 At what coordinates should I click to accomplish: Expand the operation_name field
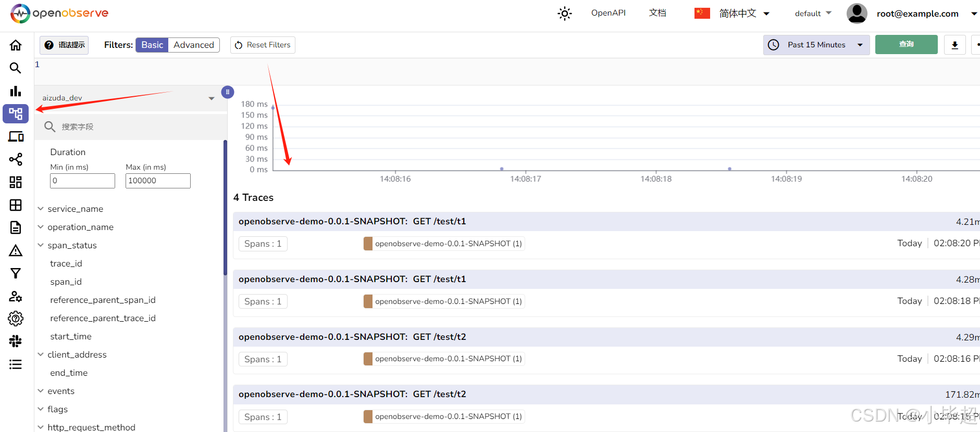(x=80, y=227)
